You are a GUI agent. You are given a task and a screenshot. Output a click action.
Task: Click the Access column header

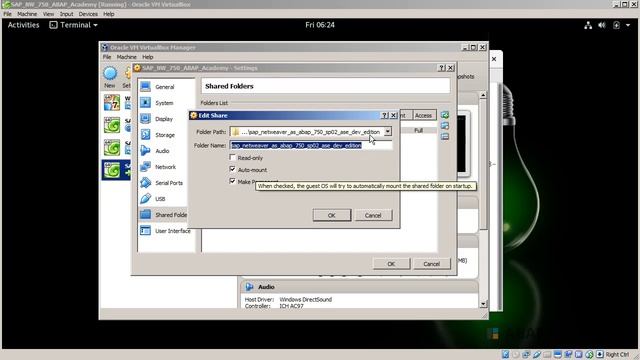(423, 116)
